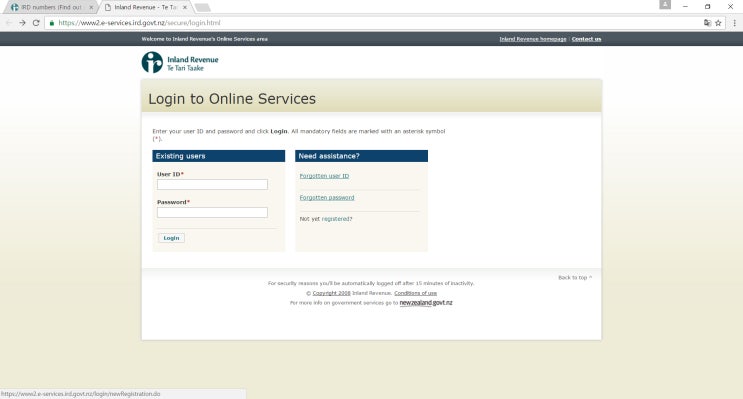Screen dimensions: 743x399
Task: Open the Conditions of use link
Action: 416,293
